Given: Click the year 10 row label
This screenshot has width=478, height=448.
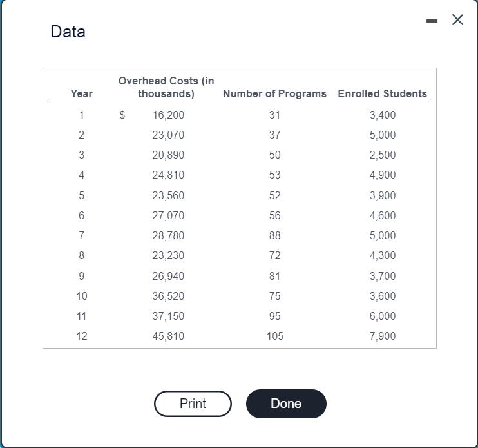Looking at the screenshot, I should point(81,297).
